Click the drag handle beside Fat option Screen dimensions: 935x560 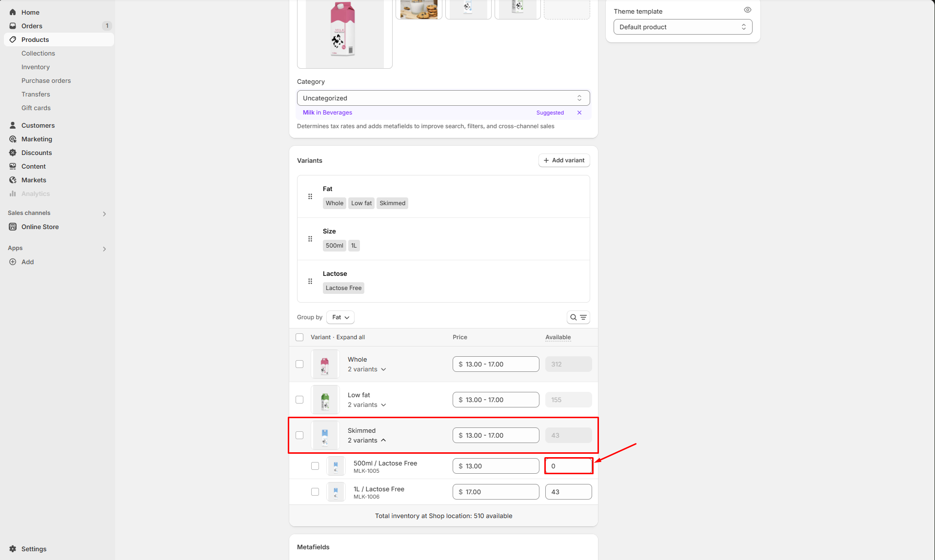[310, 196]
